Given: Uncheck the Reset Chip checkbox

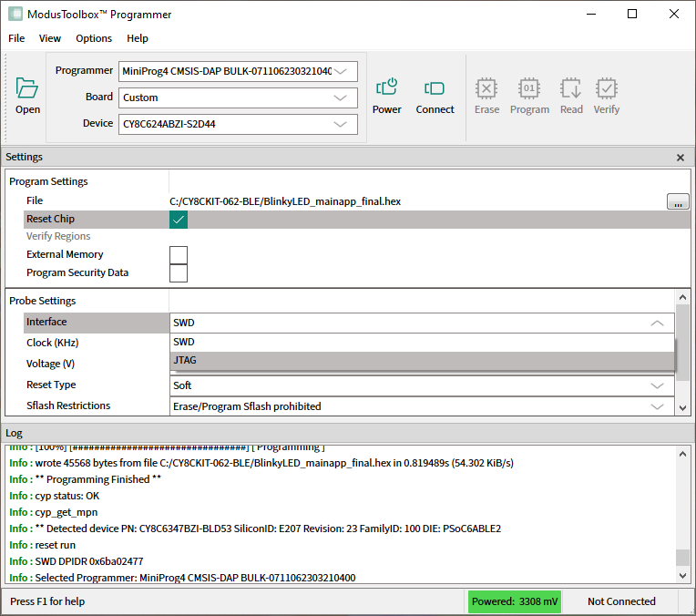Looking at the screenshot, I should click(x=179, y=220).
